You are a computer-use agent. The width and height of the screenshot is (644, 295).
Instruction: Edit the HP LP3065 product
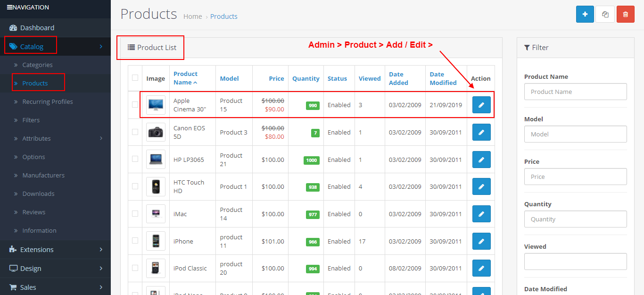(481, 160)
